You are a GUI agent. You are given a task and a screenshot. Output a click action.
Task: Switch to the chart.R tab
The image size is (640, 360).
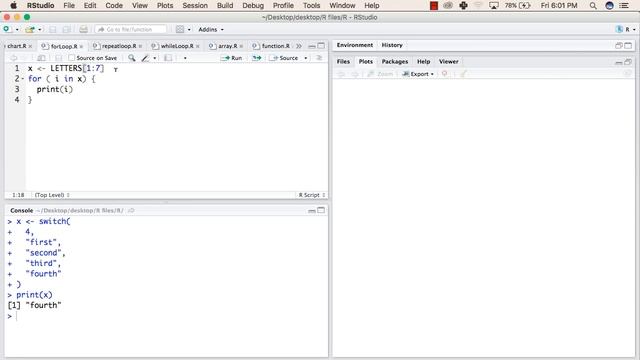click(16, 46)
